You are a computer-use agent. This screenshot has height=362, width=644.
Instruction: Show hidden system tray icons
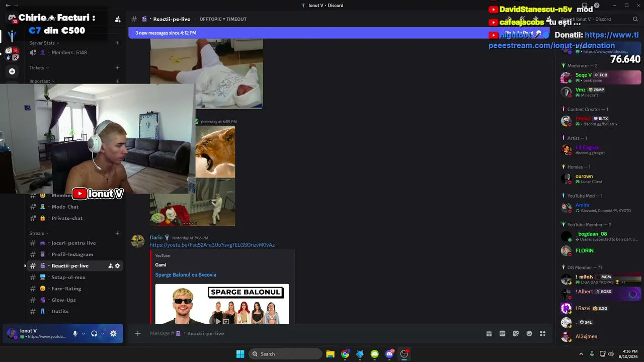tap(581, 354)
